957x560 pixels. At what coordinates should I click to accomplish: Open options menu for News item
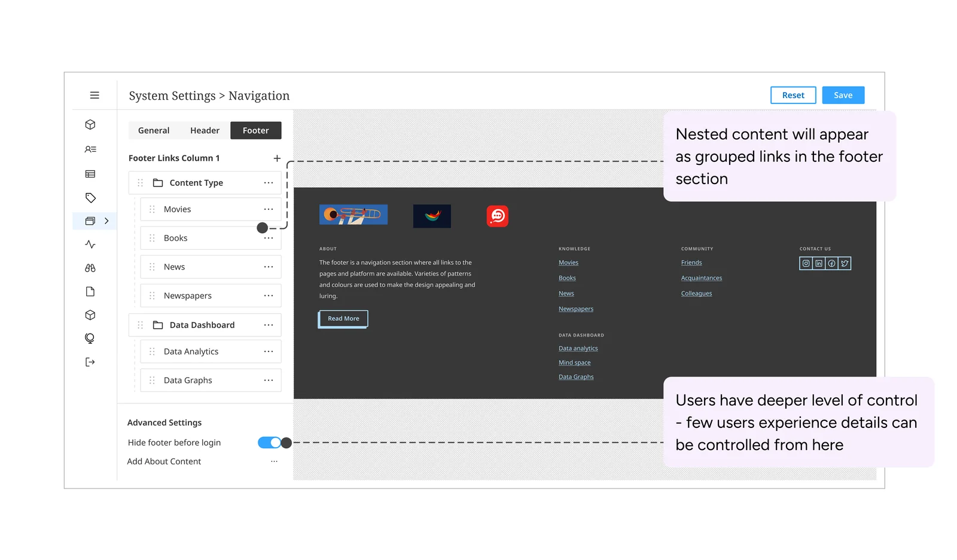click(x=269, y=267)
